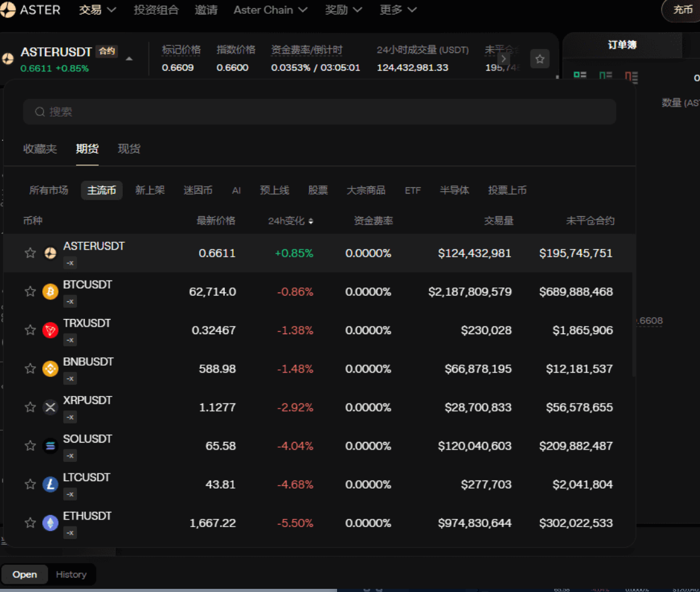The image size is (700, 592).
Task: Click leverage badge under LTCUSDT
Action: (70, 494)
